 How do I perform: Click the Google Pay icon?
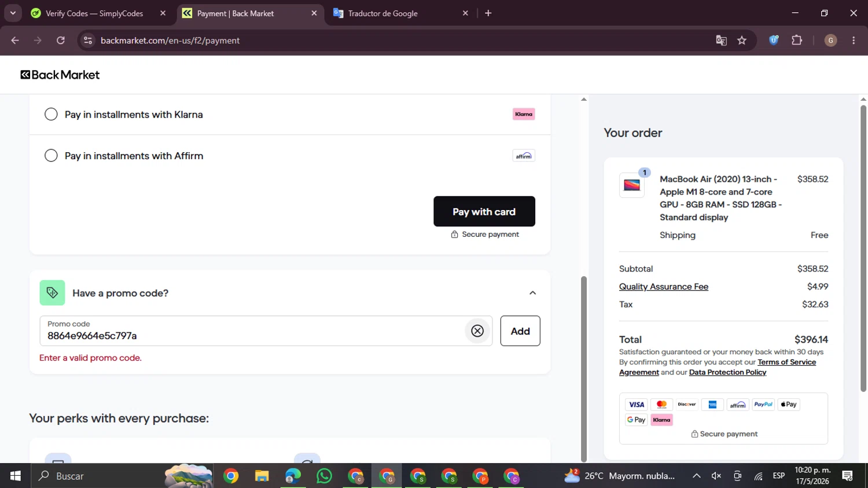click(637, 420)
